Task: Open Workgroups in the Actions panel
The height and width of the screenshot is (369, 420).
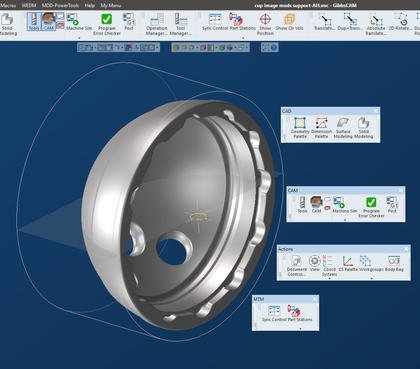Action: (371, 263)
